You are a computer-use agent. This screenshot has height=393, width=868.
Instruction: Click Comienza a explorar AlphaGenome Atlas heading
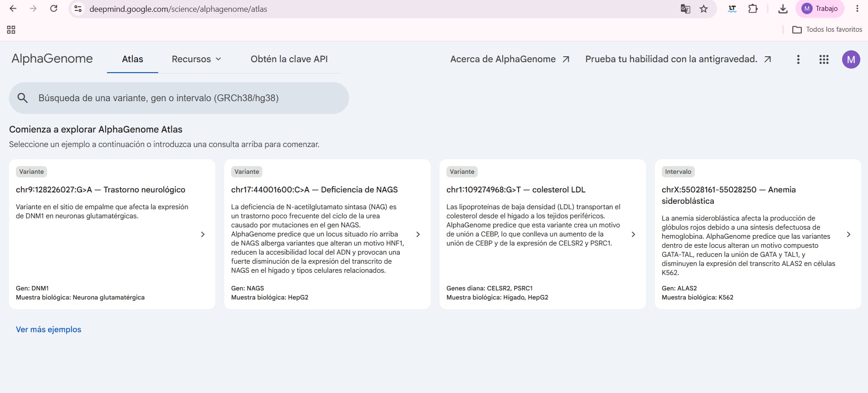(96, 129)
